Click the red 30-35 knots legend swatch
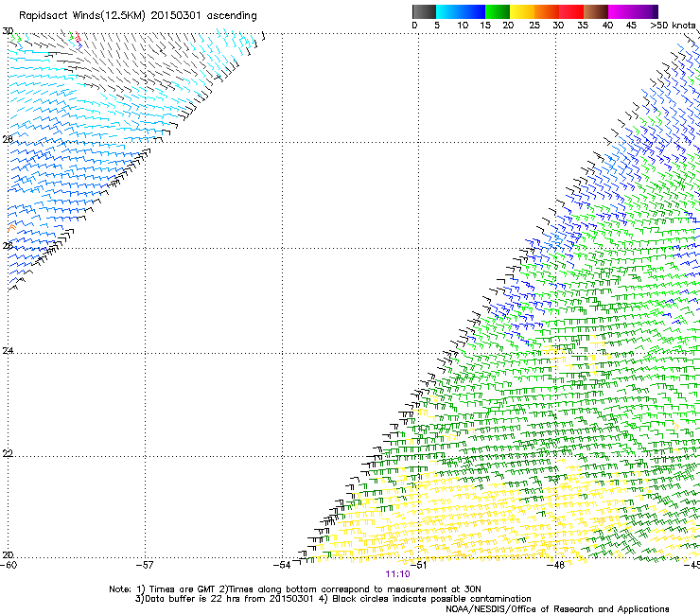 [x=571, y=11]
